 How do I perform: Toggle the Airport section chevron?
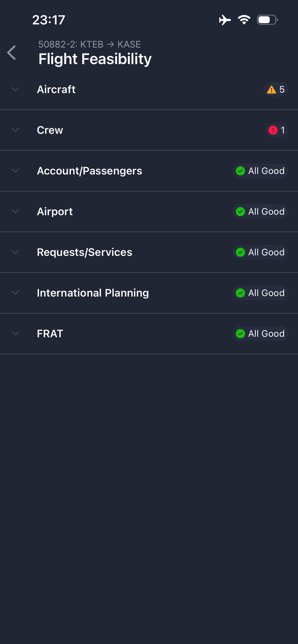click(15, 212)
